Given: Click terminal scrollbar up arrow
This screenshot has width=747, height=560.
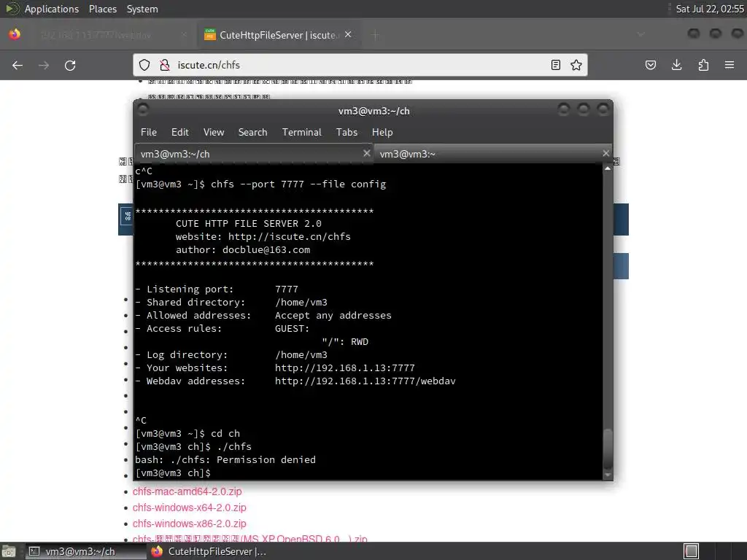Looking at the screenshot, I should tap(608, 168).
